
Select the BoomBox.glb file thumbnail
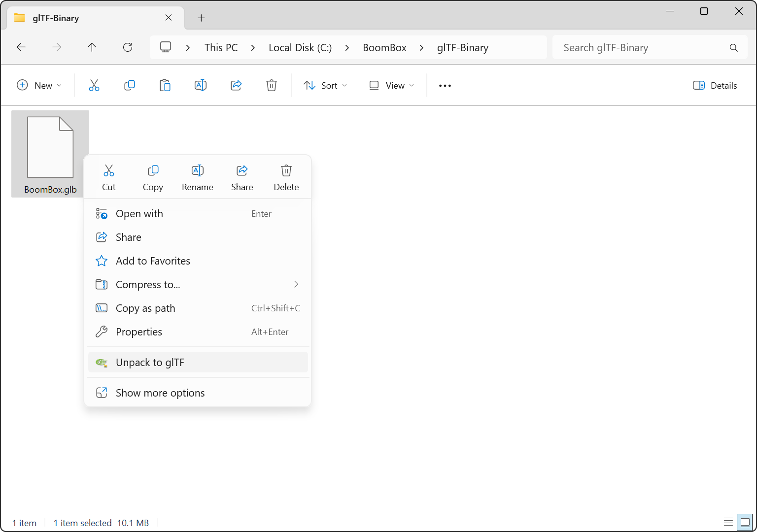(50, 154)
